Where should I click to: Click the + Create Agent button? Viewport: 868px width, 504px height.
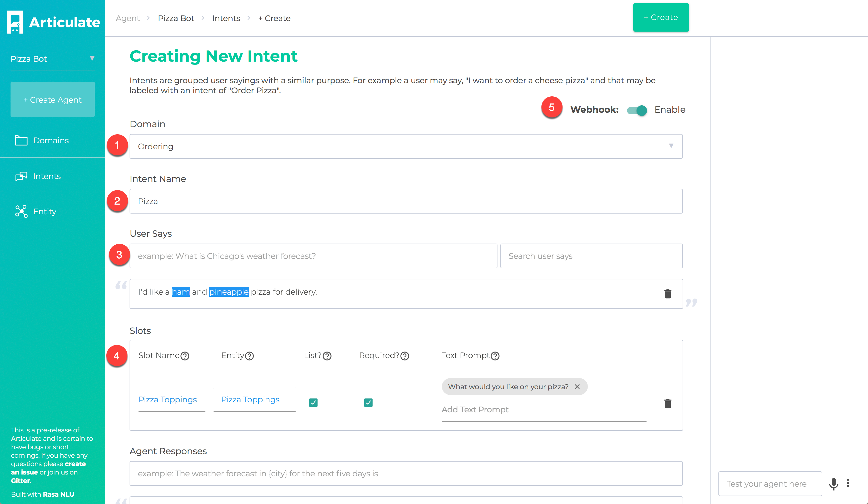tap(52, 100)
